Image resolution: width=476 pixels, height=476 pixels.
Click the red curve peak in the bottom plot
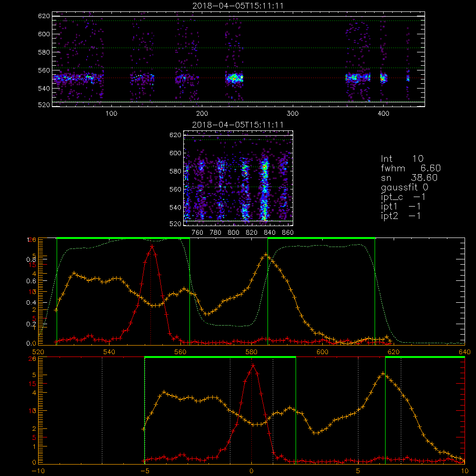253,366
